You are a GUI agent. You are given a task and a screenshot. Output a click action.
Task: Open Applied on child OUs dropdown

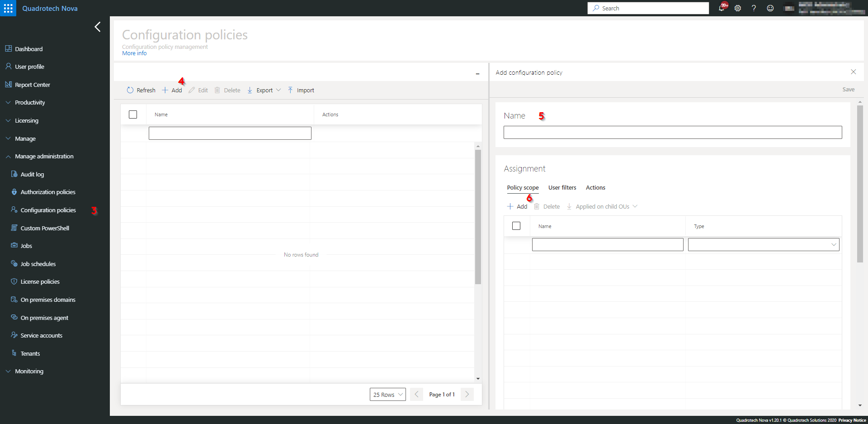pyautogui.click(x=602, y=206)
